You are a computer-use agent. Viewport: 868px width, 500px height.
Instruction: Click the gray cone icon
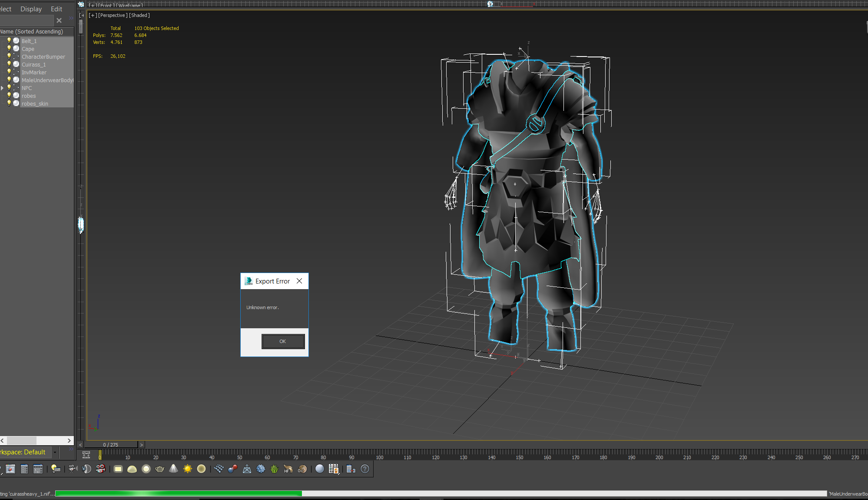[x=174, y=469]
